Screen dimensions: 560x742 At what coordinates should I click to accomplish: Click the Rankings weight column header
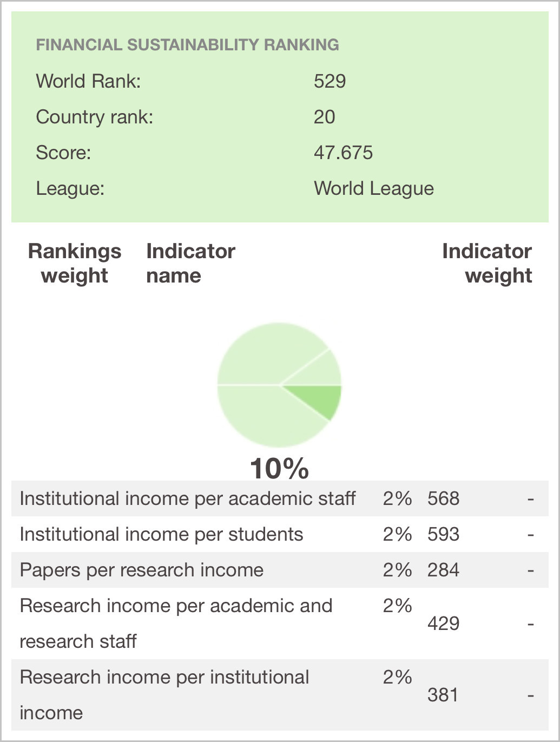75,263
